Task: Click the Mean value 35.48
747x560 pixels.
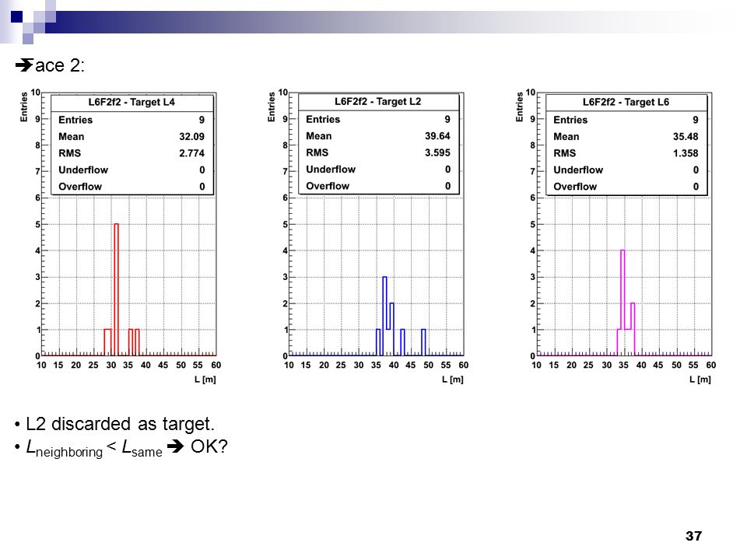Action: pyautogui.click(x=686, y=137)
